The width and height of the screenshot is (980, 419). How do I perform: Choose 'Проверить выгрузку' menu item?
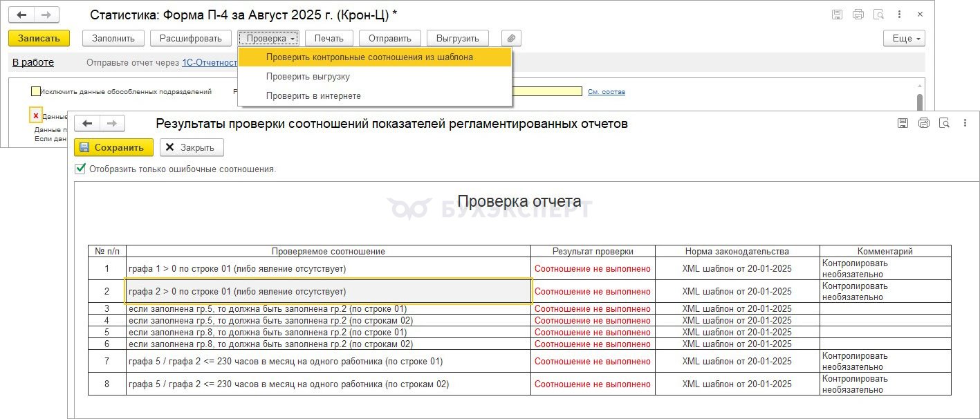[308, 77]
